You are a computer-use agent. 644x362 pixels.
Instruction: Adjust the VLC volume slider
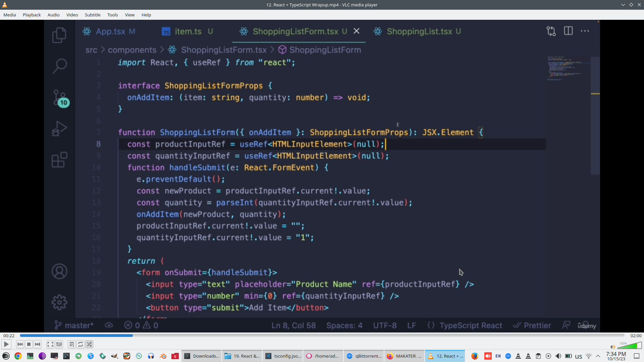pos(629,346)
